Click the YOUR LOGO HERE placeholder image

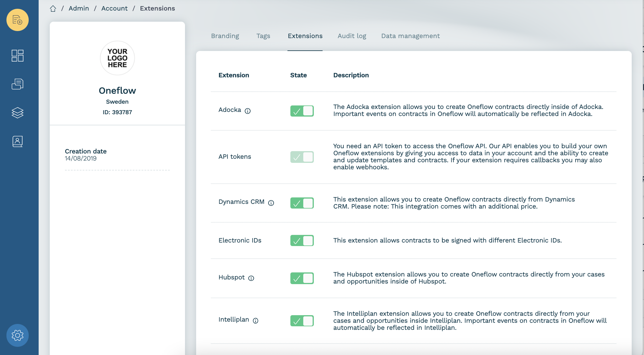point(117,58)
